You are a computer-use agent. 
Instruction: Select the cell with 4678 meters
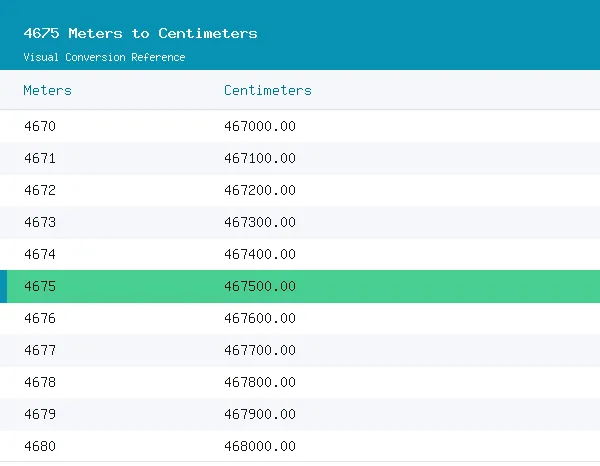click(x=40, y=382)
